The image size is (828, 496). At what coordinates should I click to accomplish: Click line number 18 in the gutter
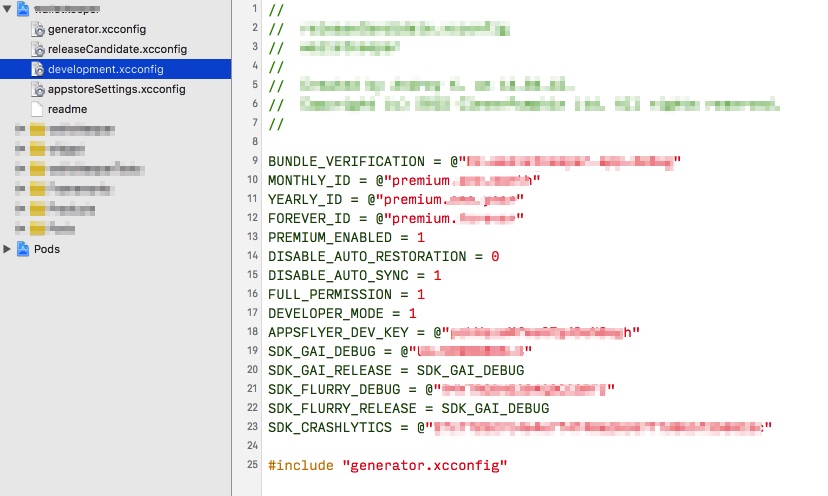pyautogui.click(x=252, y=331)
